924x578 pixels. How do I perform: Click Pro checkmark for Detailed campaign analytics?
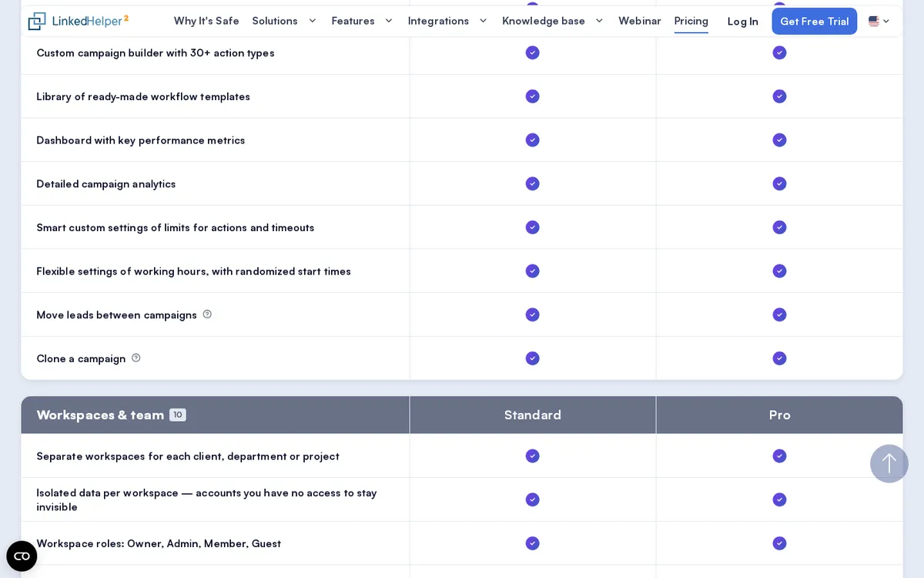pos(779,183)
